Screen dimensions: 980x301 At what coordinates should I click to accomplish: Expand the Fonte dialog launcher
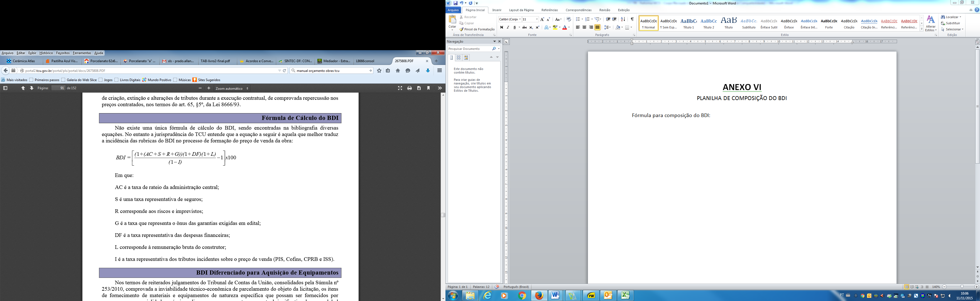pos(570,35)
